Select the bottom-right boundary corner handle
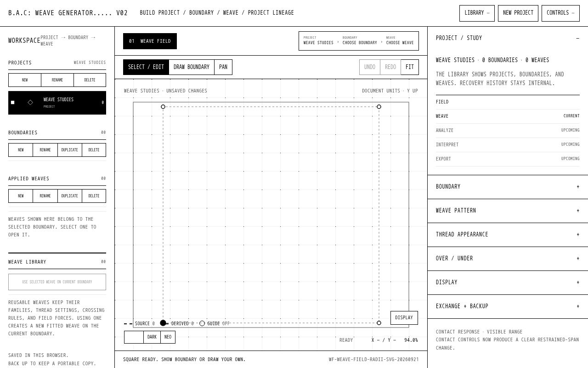Screen dimensions: 588x368 [379, 323]
